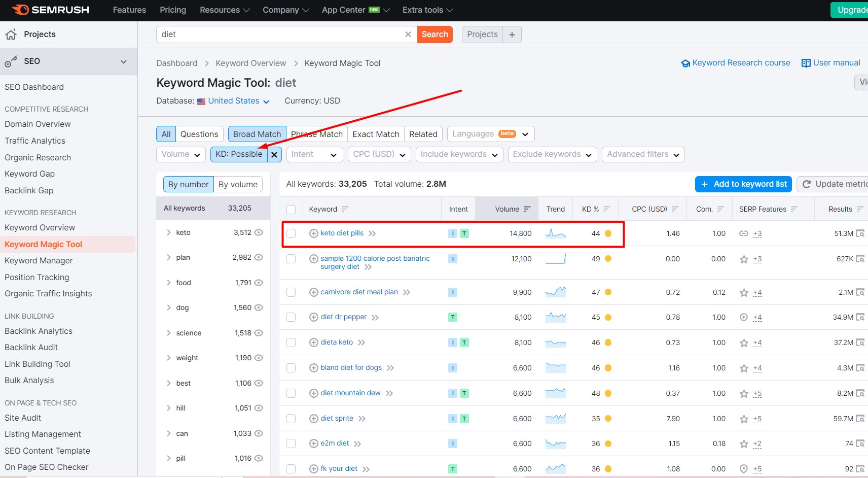The image size is (868, 478).
Task: Select the Phrase Match tab
Action: pos(317,134)
